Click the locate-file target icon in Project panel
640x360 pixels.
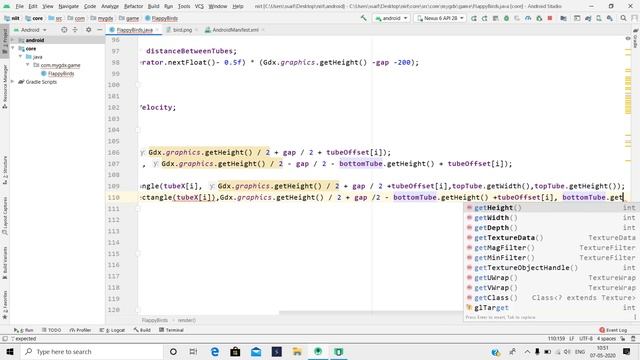coord(64,30)
